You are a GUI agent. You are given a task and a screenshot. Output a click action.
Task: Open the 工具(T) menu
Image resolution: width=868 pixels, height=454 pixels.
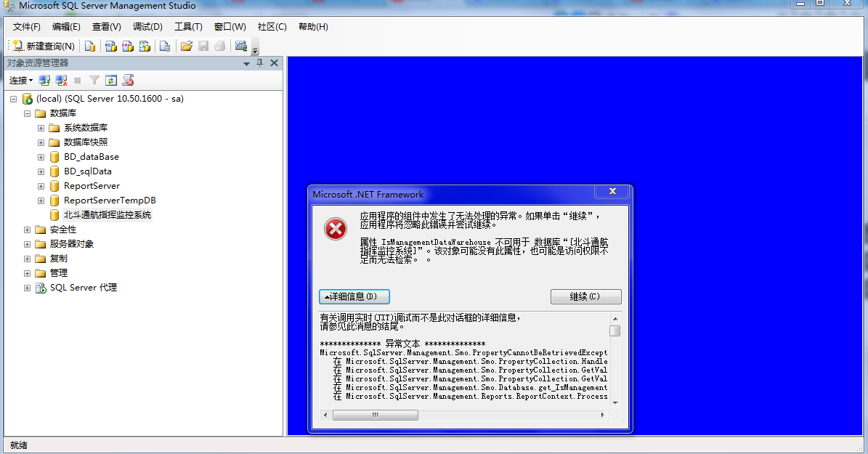tap(188, 27)
